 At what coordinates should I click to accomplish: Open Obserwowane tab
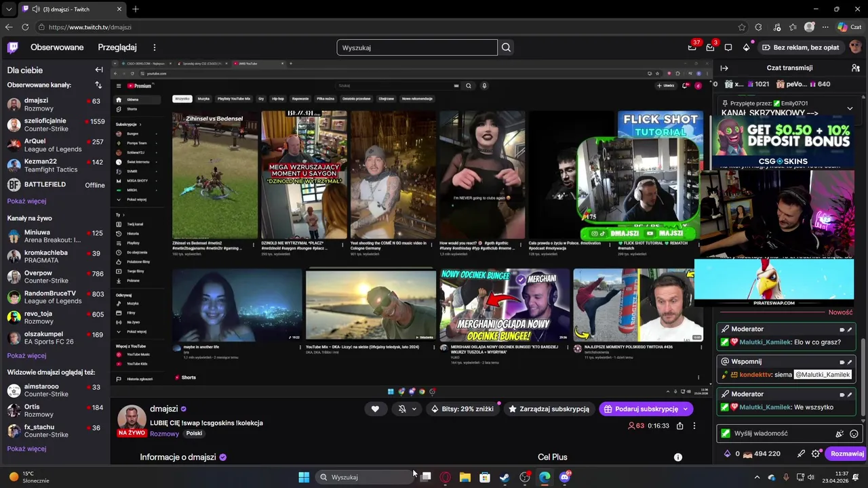[57, 47]
